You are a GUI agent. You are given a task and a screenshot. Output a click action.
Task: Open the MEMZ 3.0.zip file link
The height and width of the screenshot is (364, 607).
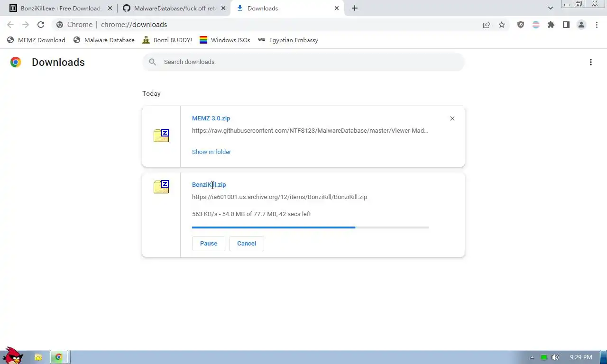click(211, 118)
